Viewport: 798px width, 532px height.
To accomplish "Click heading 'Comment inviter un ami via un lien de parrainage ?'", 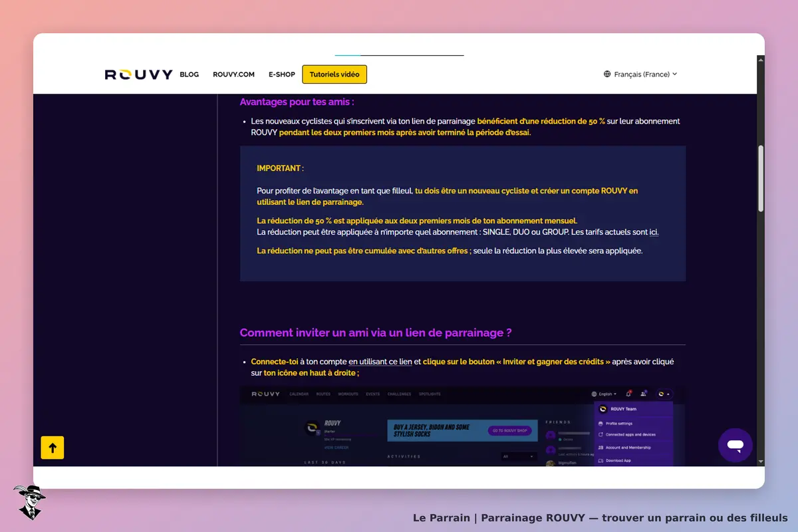I will (376, 332).
